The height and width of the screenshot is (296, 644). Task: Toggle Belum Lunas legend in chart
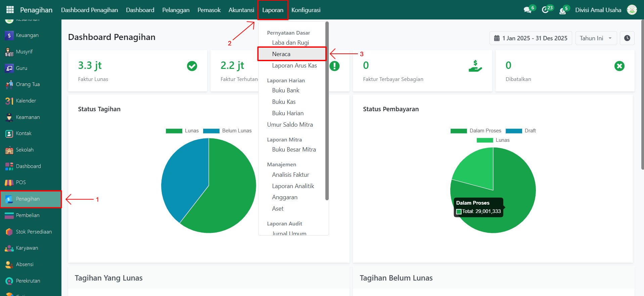[228, 131]
